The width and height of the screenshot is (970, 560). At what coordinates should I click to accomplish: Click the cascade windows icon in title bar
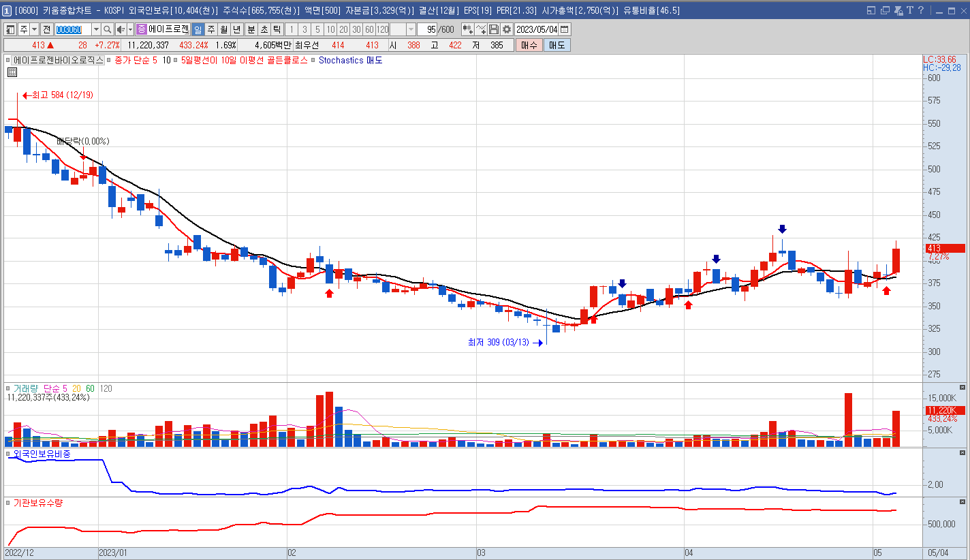885,10
